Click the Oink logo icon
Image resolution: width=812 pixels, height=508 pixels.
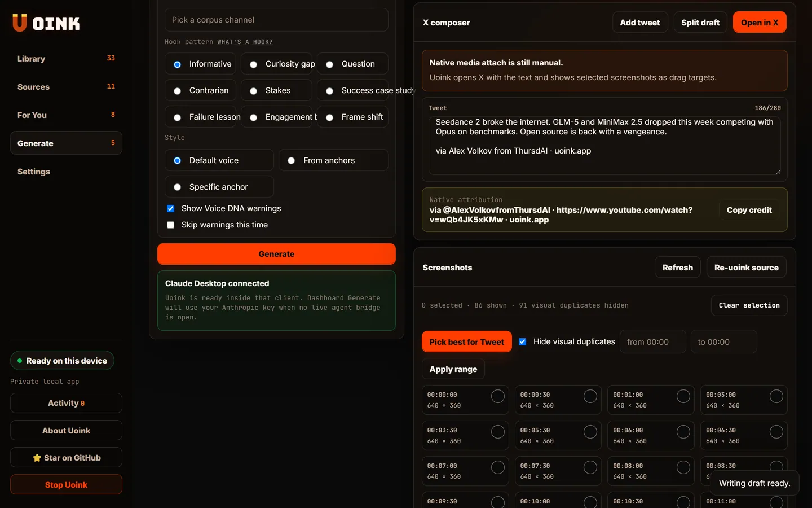point(20,23)
